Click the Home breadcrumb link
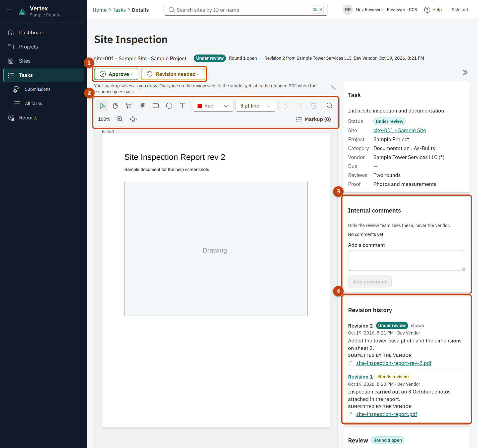478x448 pixels. point(100,10)
